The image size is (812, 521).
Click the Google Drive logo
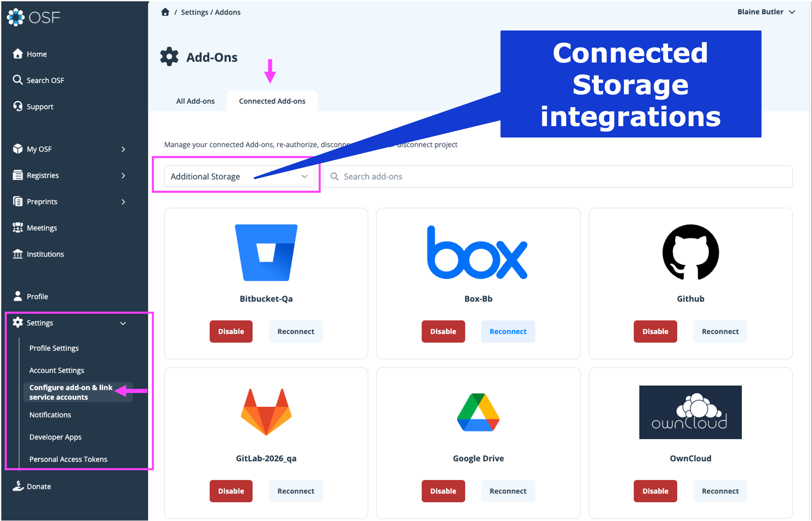[x=478, y=412]
